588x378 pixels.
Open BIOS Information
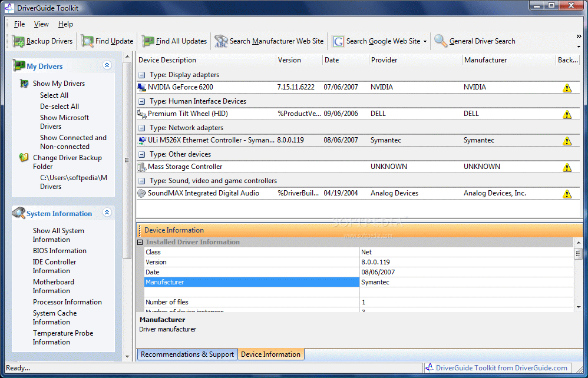click(60, 251)
